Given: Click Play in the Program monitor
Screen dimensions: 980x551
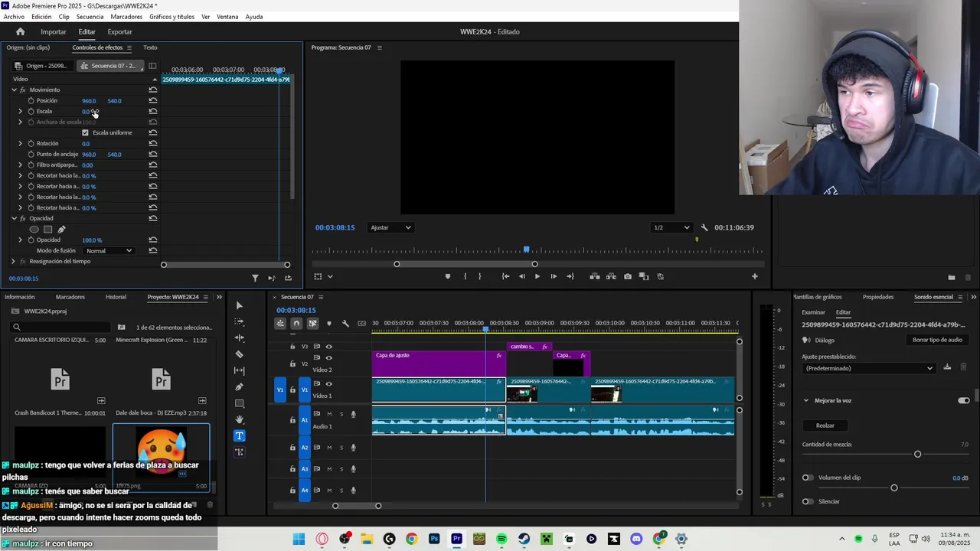Looking at the screenshot, I should click(537, 276).
